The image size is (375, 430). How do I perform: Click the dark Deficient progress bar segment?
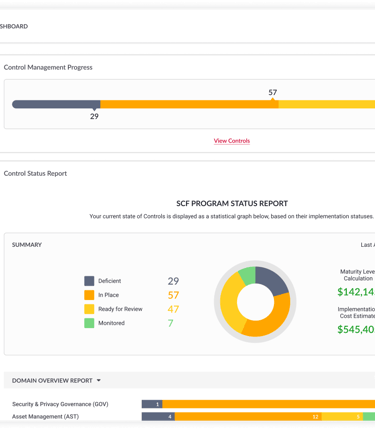pyautogui.click(x=56, y=104)
